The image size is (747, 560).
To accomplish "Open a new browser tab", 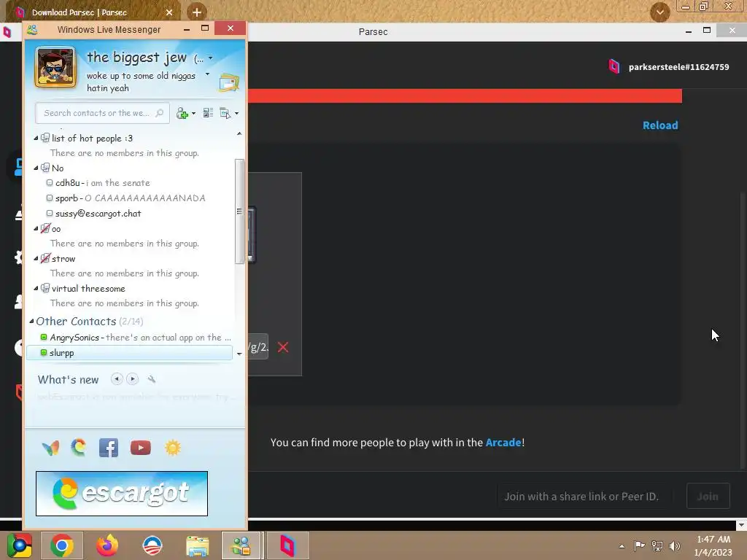I will [x=197, y=12].
